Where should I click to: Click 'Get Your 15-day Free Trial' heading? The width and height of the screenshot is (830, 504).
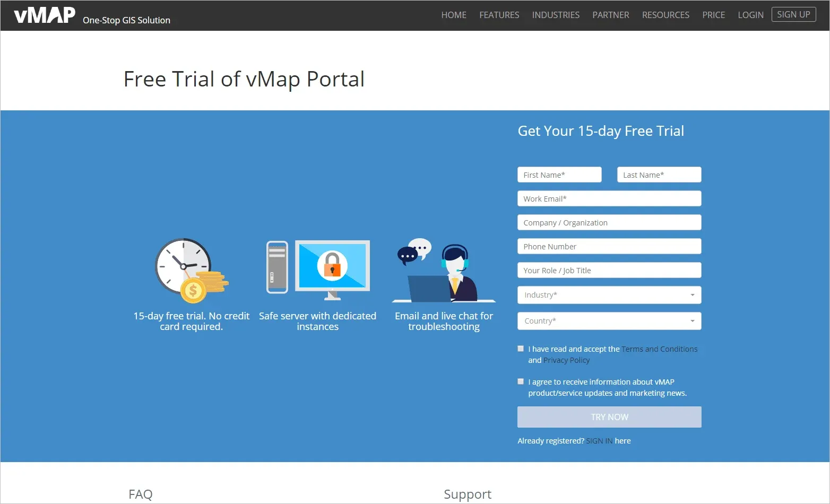click(x=601, y=131)
